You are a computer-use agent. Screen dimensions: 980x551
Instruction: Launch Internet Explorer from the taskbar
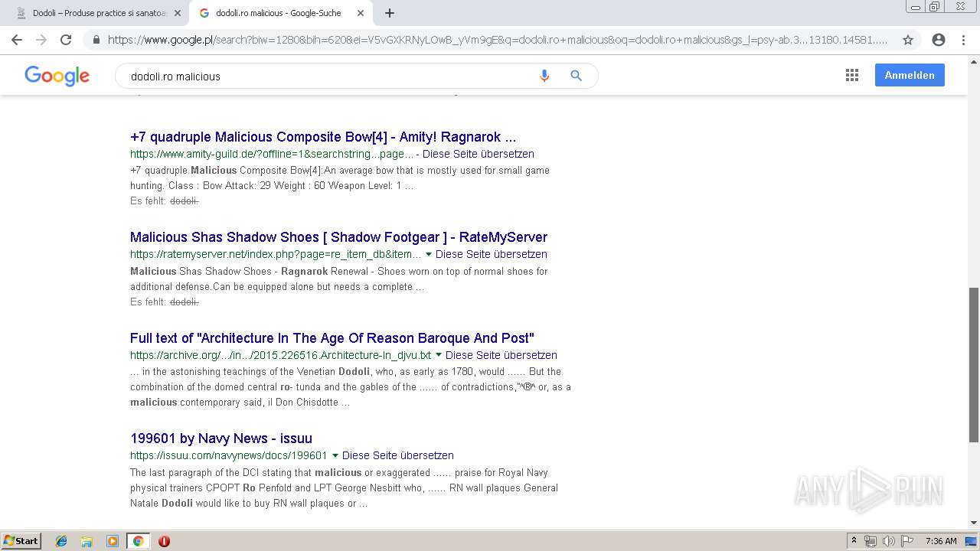coord(61,541)
